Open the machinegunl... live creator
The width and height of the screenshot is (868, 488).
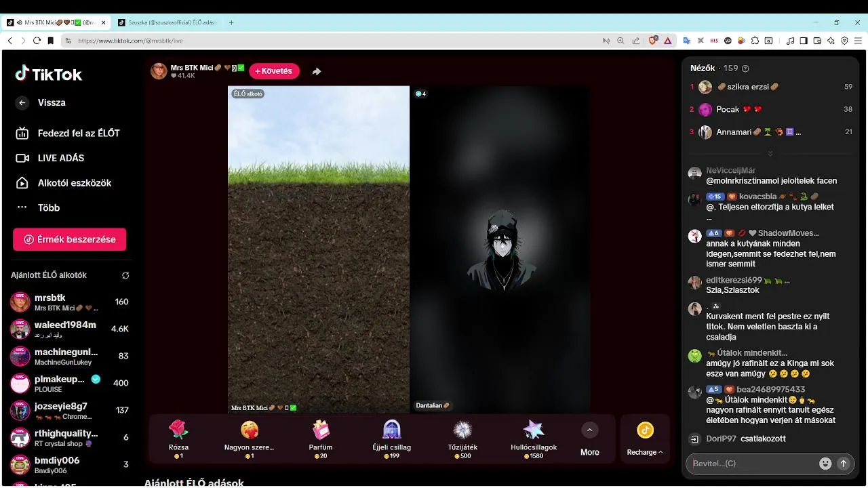pyautogui.click(x=69, y=357)
